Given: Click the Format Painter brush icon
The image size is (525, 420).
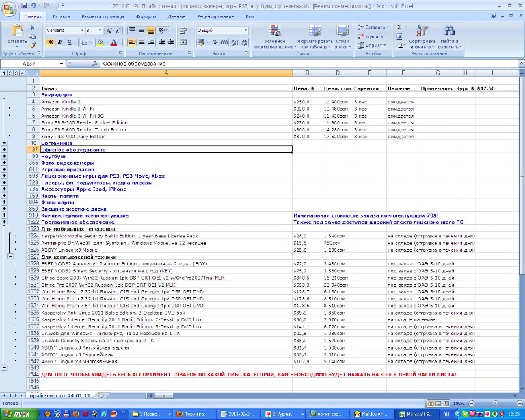Looking at the screenshot, I should [32, 45].
